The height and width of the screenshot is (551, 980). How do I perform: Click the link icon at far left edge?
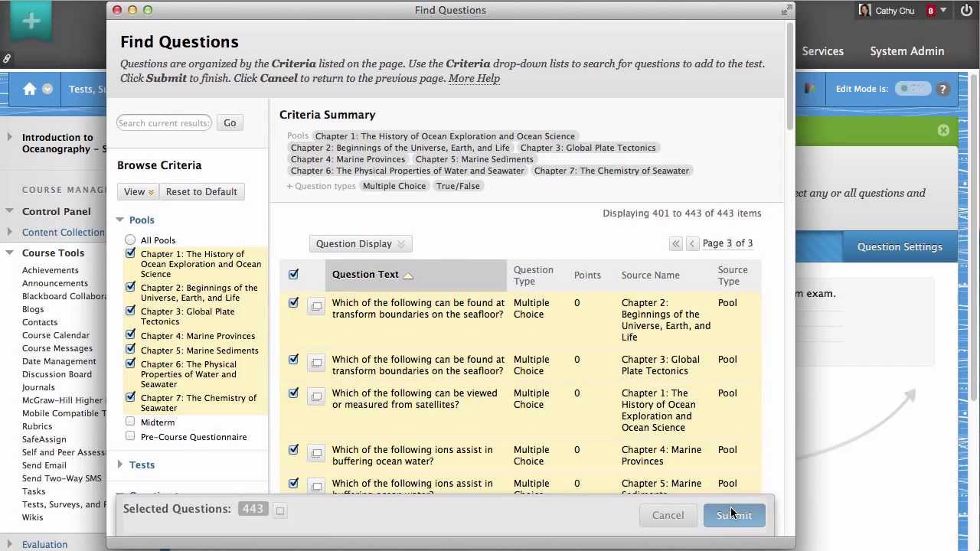6,58
